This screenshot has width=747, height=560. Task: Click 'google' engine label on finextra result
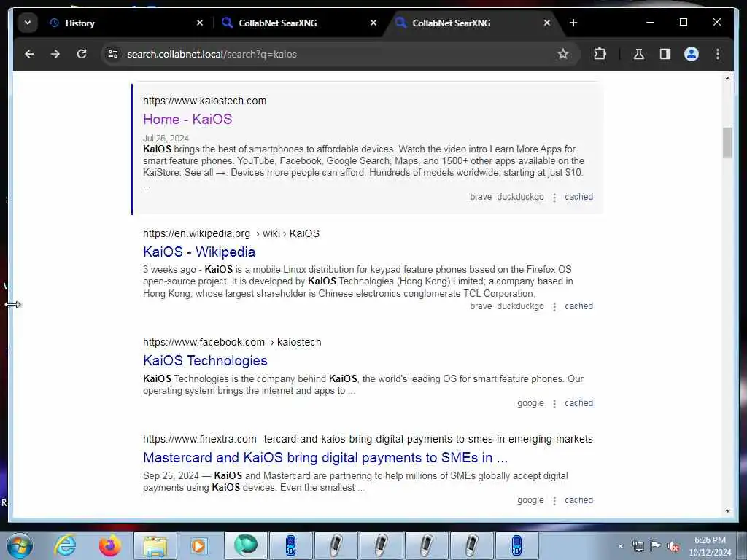click(x=530, y=500)
